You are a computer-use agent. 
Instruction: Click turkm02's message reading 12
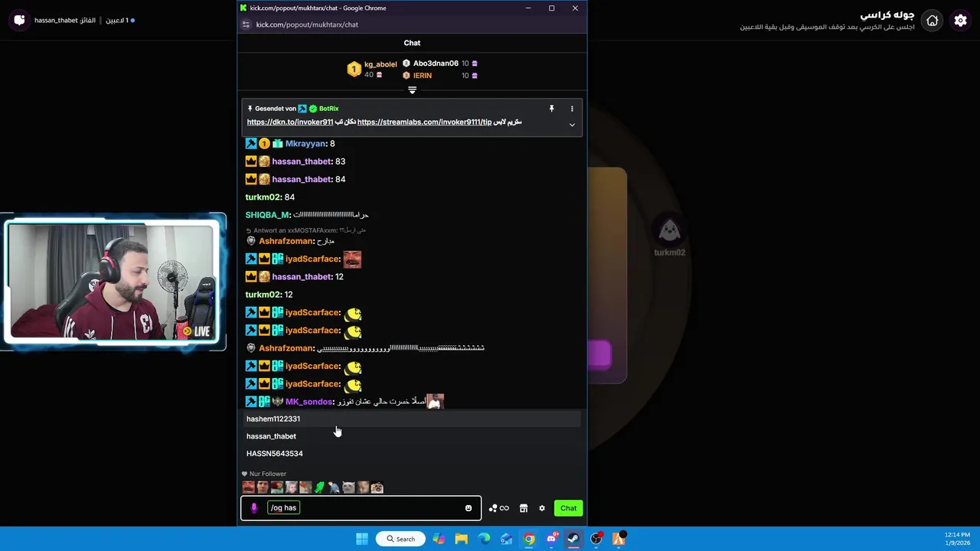point(289,295)
